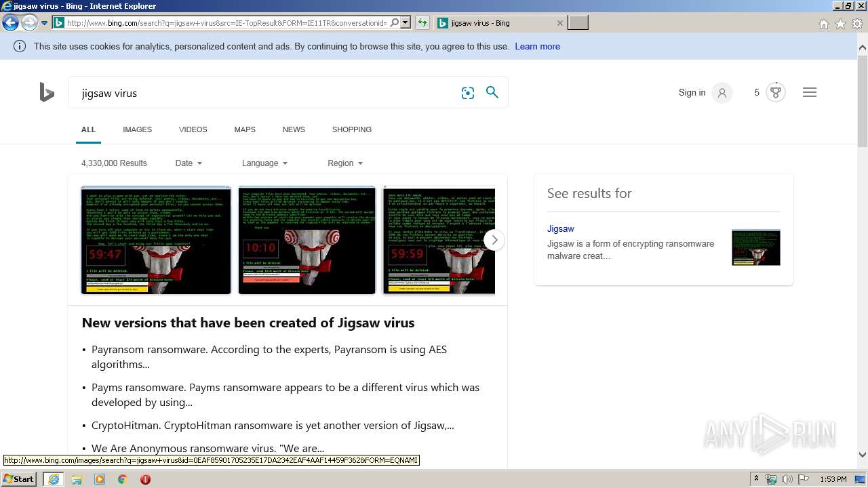Click the address bar URL field
Viewport: 868px width, 488px height.
(226, 23)
